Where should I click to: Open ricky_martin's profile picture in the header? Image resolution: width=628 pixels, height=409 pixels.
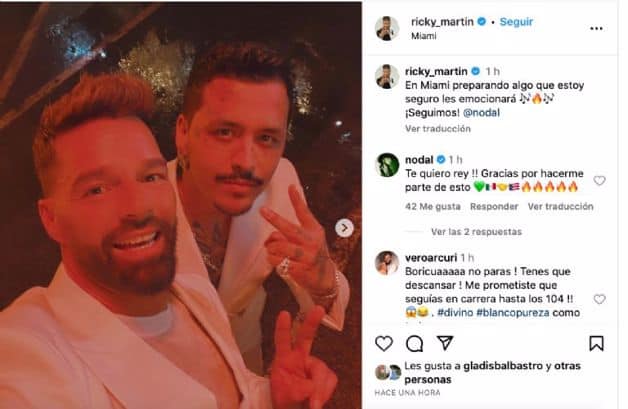(x=386, y=28)
